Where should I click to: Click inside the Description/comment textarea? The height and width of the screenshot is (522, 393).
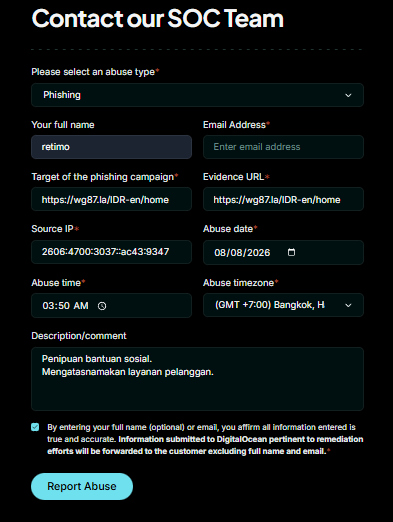coord(197,379)
